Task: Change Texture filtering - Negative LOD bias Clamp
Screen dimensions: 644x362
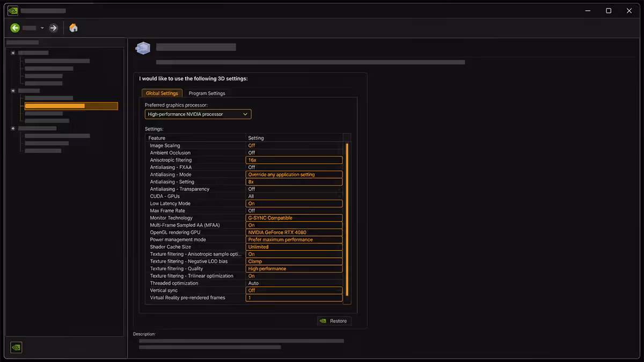Action: pos(294,261)
